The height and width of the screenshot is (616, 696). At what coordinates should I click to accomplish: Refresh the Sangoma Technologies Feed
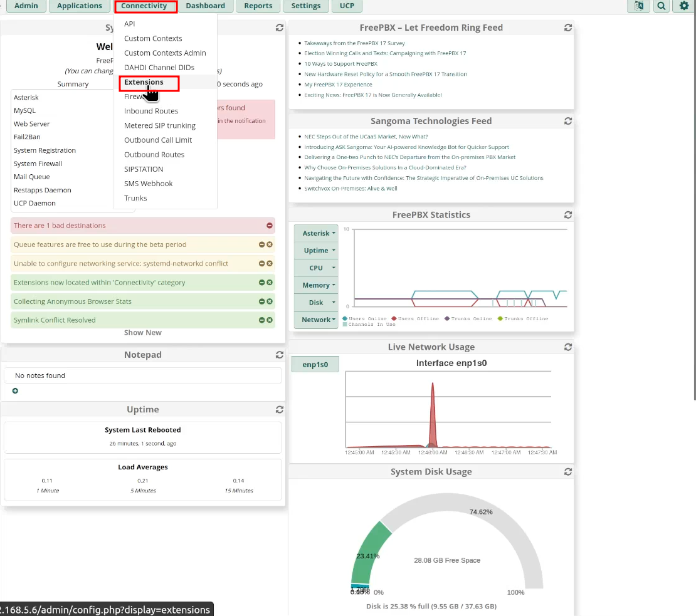[567, 121]
